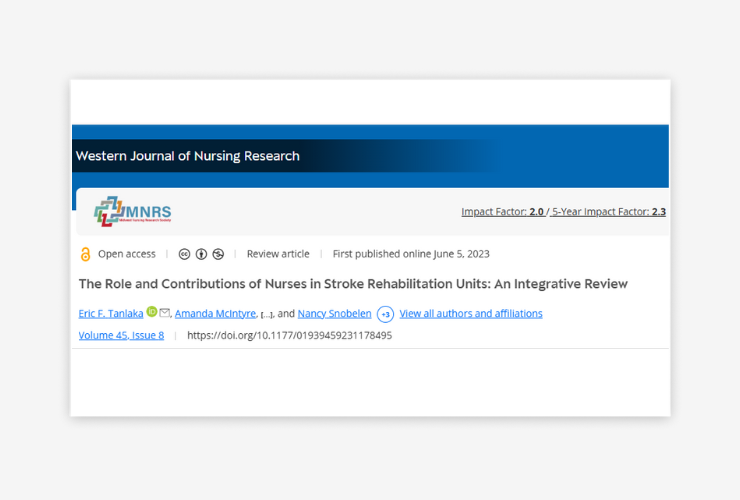Click the article DOI URL text
Viewport: 740px width, 500px height.
[x=289, y=335]
